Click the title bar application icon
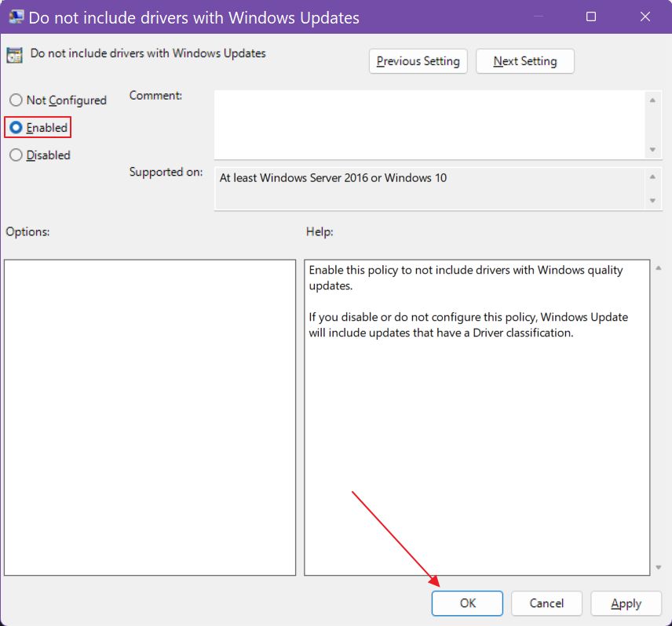 tap(16, 17)
